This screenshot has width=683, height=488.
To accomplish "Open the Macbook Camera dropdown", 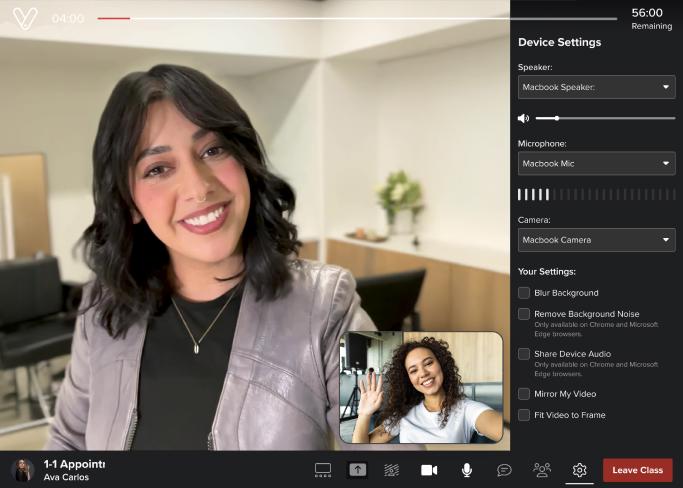I will coord(596,240).
